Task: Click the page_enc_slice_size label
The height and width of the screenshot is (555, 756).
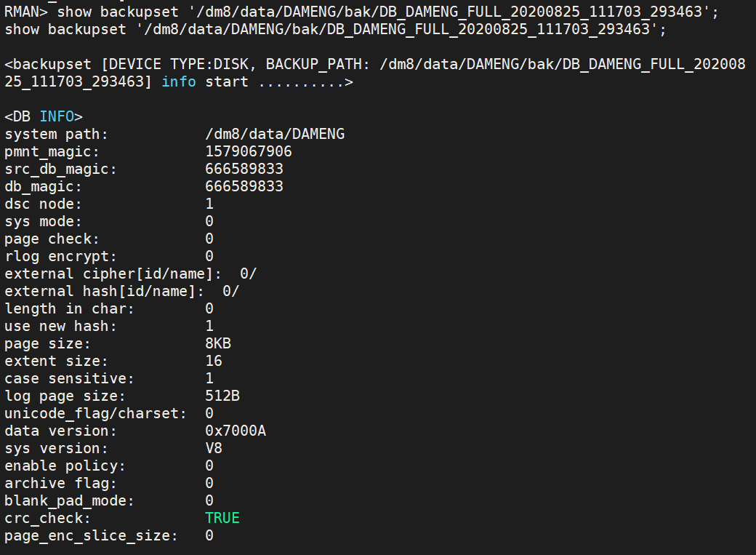Action: (91, 535)
